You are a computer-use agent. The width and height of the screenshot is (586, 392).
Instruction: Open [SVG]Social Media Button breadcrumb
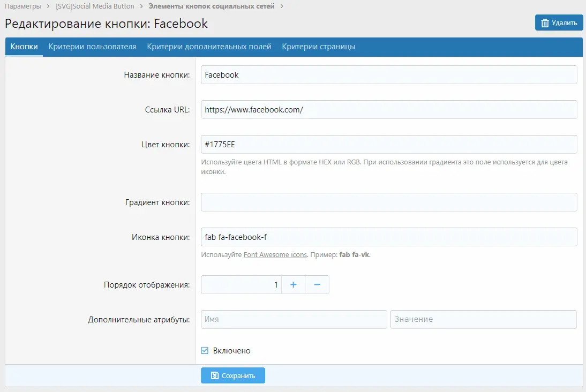click(x=96, y=6)
